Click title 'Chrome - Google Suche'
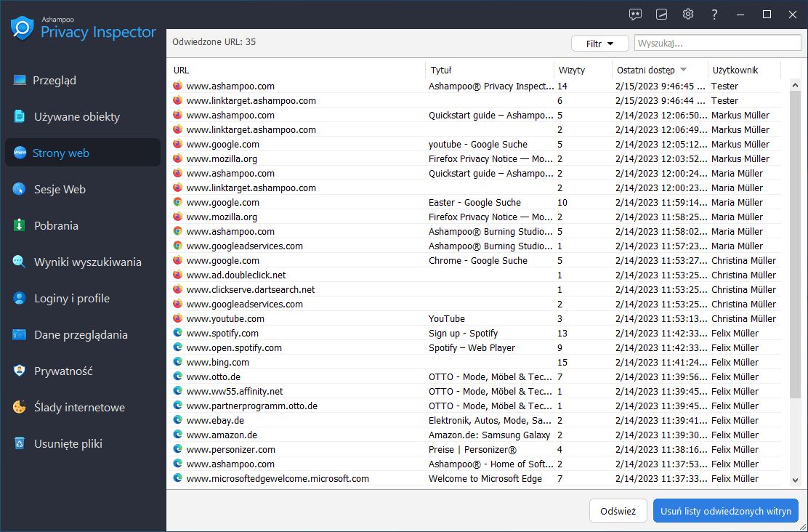The image size is (808, 532). click(x=477, y=260)
